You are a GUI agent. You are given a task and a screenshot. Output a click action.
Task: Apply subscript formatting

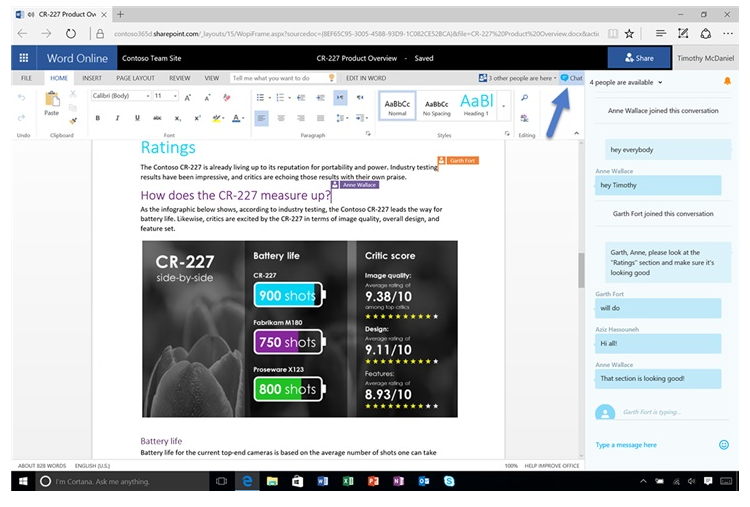177,118
